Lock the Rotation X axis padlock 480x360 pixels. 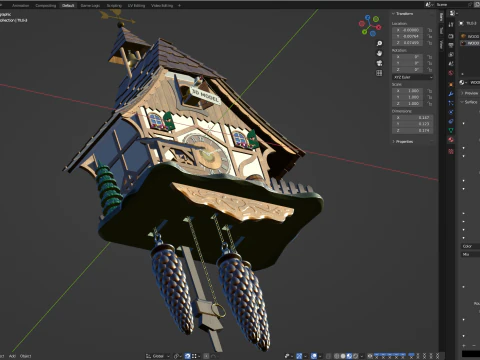[429, 57]
